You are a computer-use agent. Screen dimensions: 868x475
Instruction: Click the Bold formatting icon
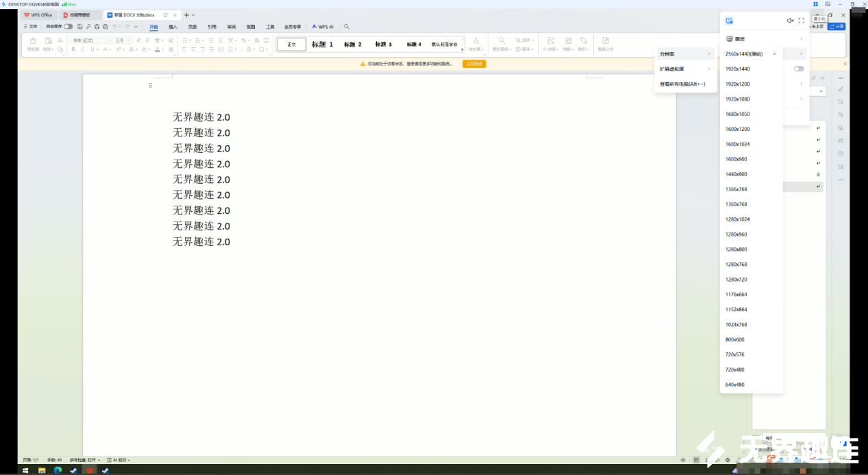(73, 49)
